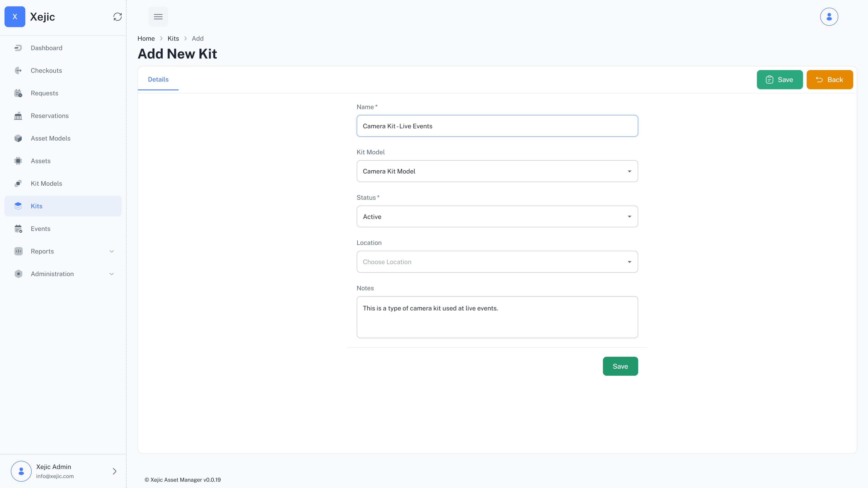Click the Xejic Asset Manager version footer

(183, 480)
